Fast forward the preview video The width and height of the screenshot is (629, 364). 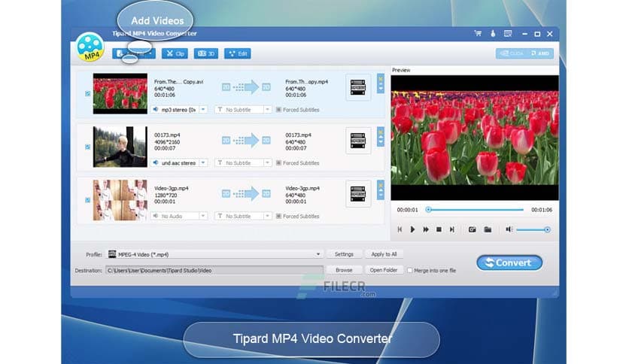[426, 229]
